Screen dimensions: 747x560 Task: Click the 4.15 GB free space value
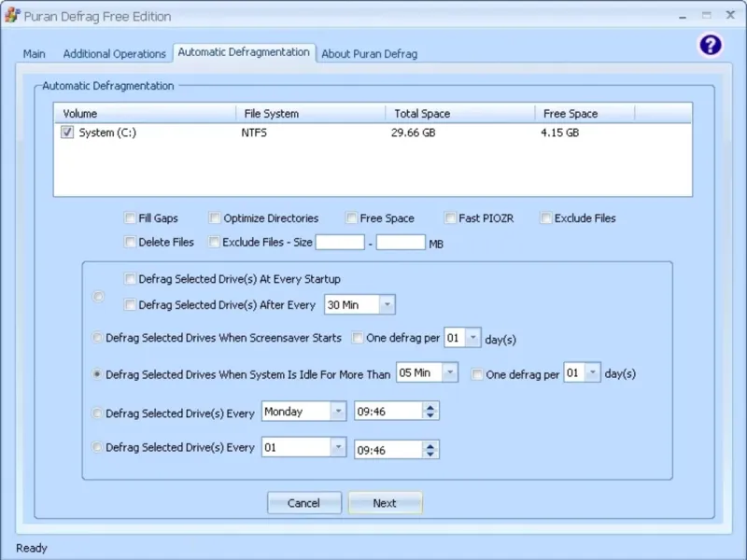(559, 133)
